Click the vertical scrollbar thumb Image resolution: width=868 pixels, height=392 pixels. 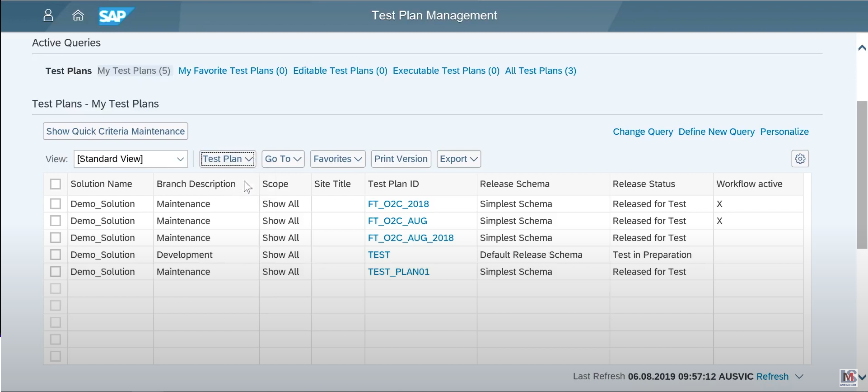(862, 175)
